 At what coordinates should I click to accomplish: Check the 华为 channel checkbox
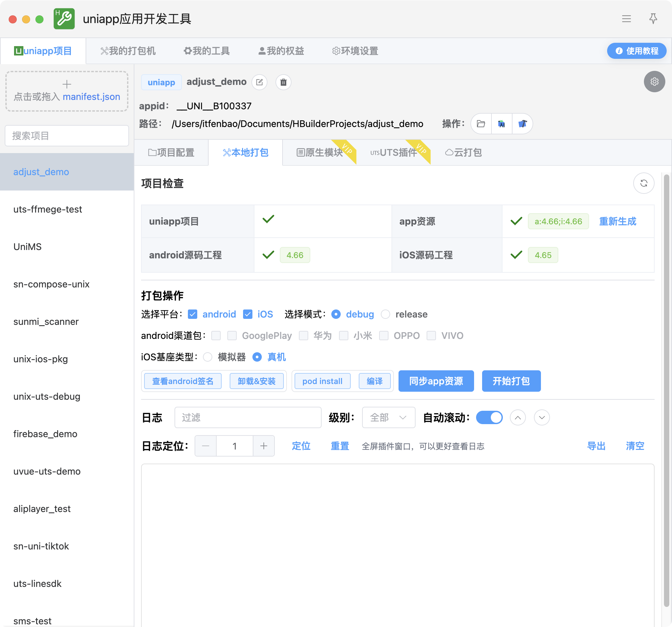[x=304, y=336]
